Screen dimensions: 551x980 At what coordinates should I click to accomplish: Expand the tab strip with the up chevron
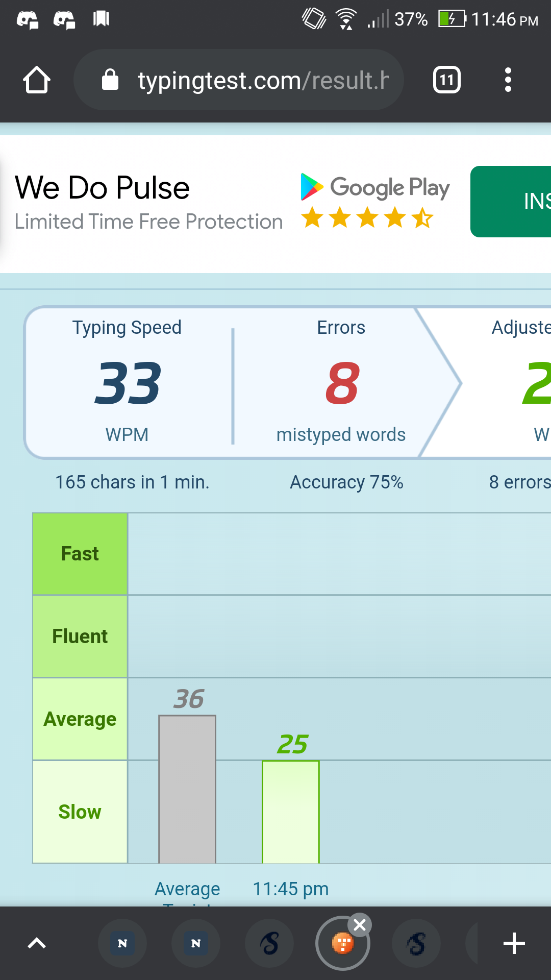point(37,943)
